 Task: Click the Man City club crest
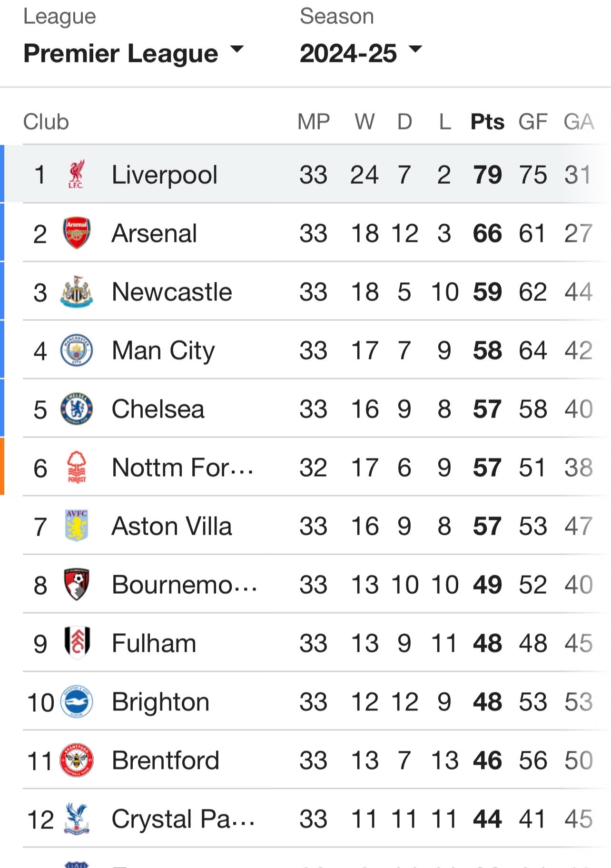point(77,350)
